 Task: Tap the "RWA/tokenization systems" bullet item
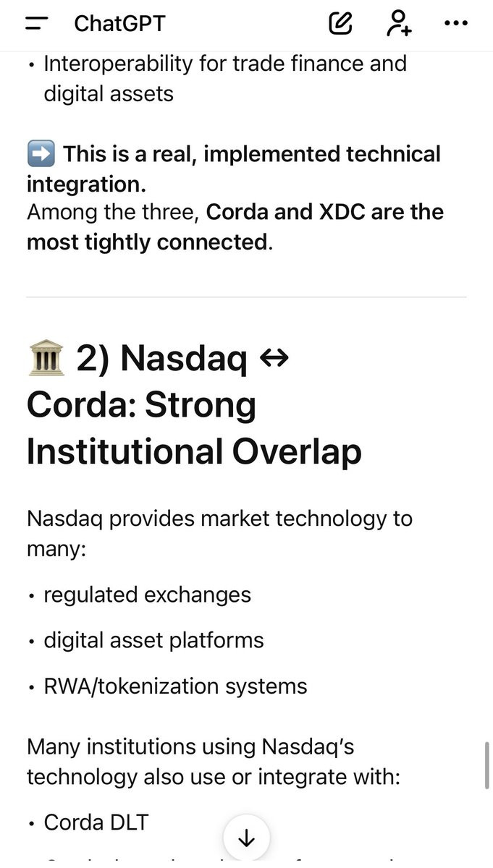coord(176,686)
